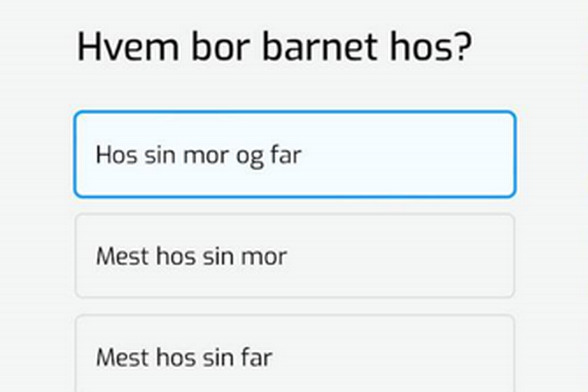Select the 'Hos sin mor og far' option
This screenshot has height=392, width=588.
coord(294,154)
